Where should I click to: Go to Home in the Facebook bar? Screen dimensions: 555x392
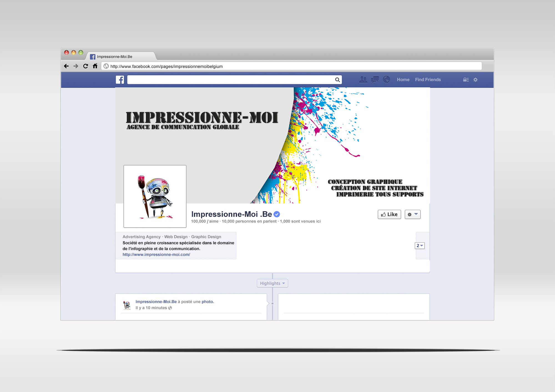pyautogui.click(x=403, y=80)
